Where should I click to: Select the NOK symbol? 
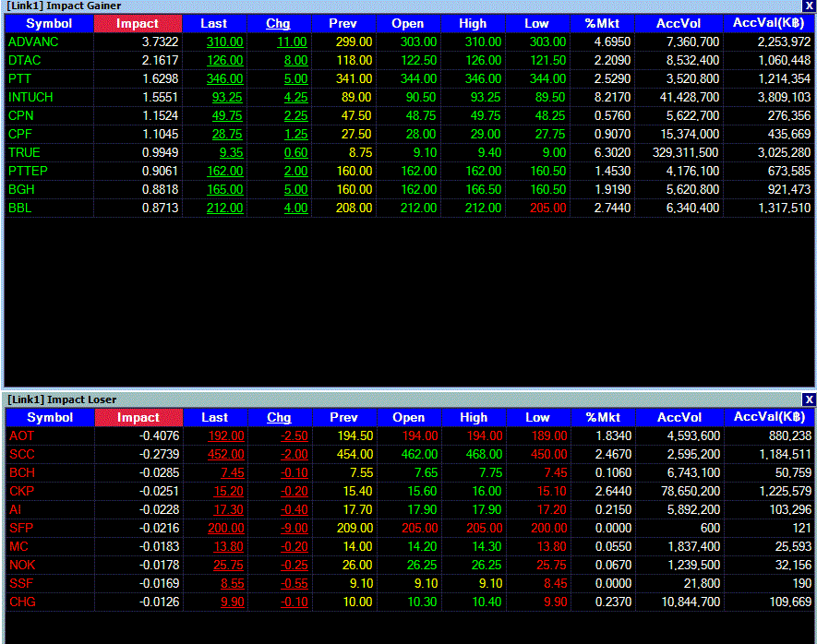[22, 565]
